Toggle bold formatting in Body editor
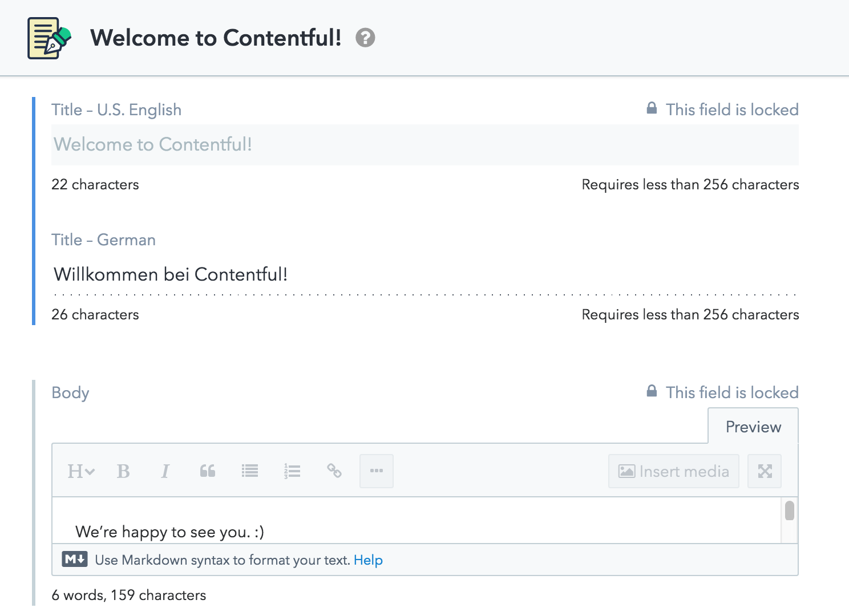849x616 pixels. pos(123,471)
